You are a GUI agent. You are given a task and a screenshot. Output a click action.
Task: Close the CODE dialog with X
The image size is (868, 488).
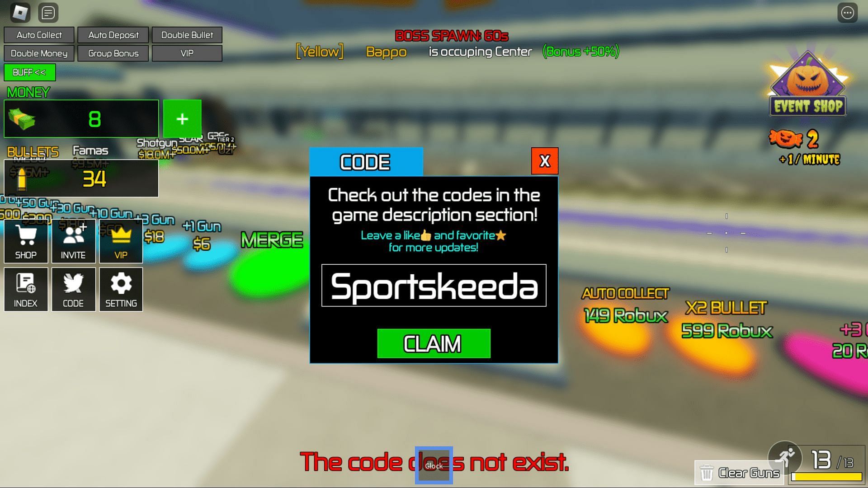(x=544, y=161)
